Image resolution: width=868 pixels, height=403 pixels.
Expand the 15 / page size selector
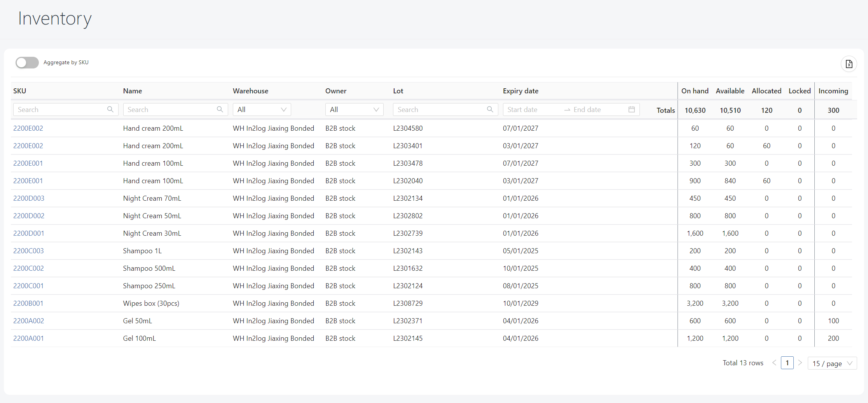pyautogui.click(x=832, y=363)
